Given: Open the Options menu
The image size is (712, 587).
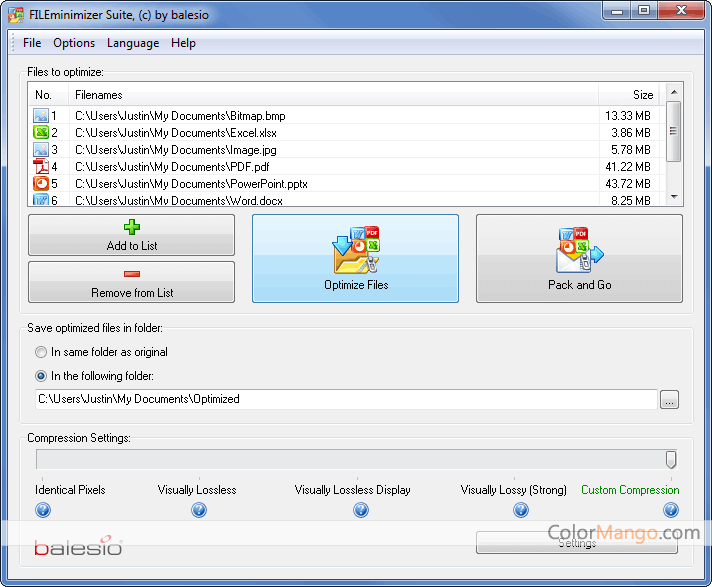Looking at the screenshot, I should [74, 43].
